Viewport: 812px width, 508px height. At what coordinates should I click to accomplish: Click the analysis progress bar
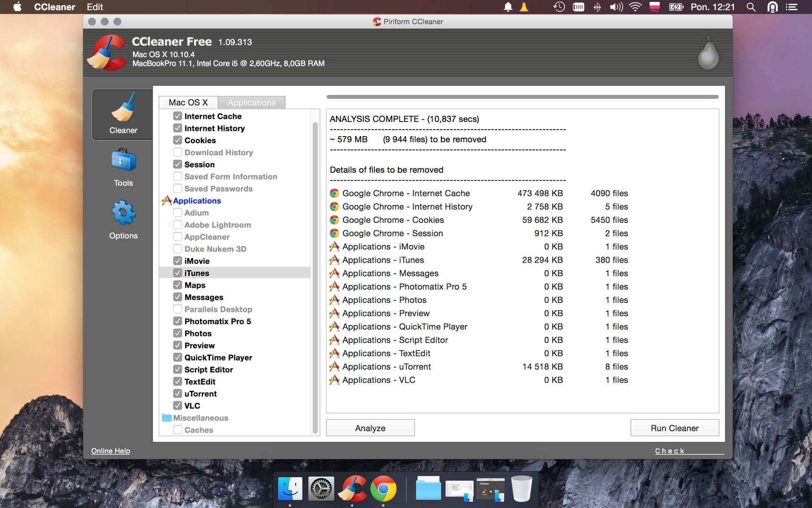click(x=523, y=97)
